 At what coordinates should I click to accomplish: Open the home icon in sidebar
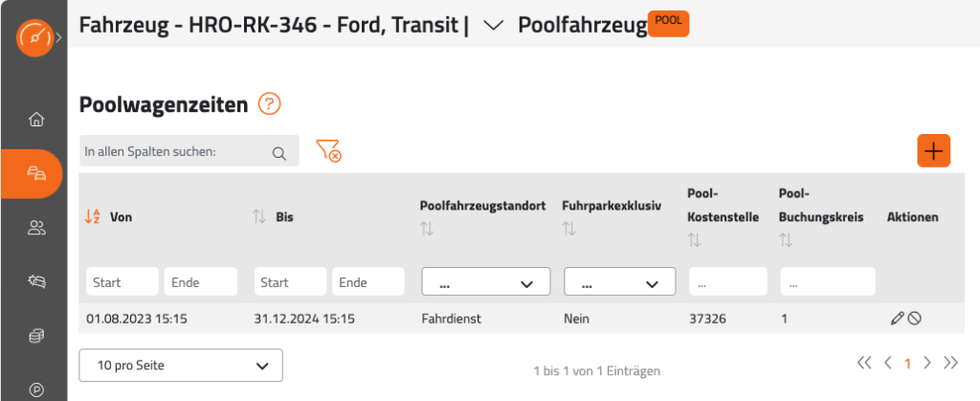37,120
